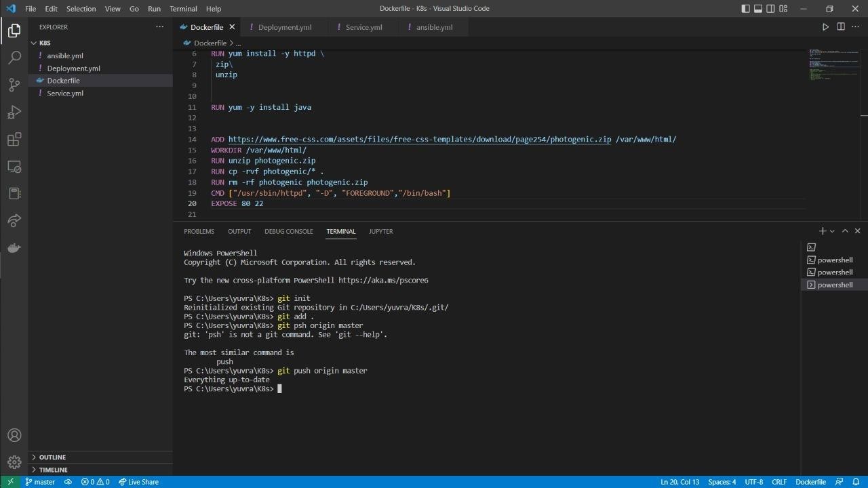Click master branch in status bar
868x488 pixels.
click(x=40, y=482)
